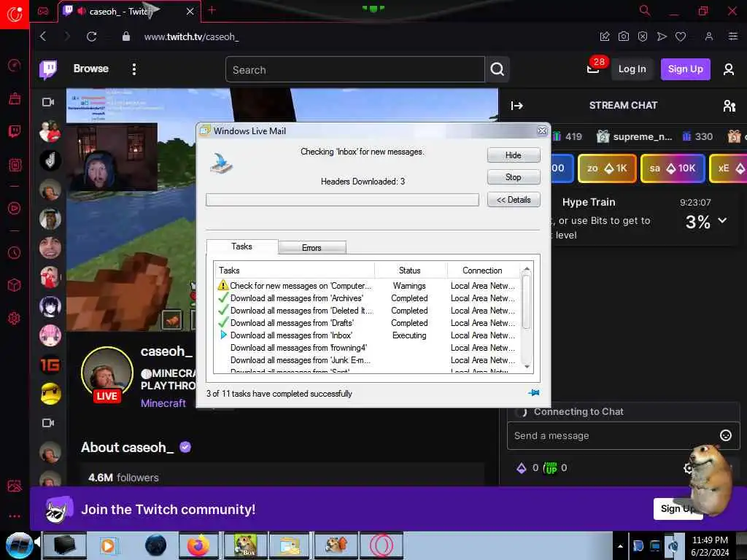Reload the Twitch page
Screen dimensions: 747x560
coord(91,36)
